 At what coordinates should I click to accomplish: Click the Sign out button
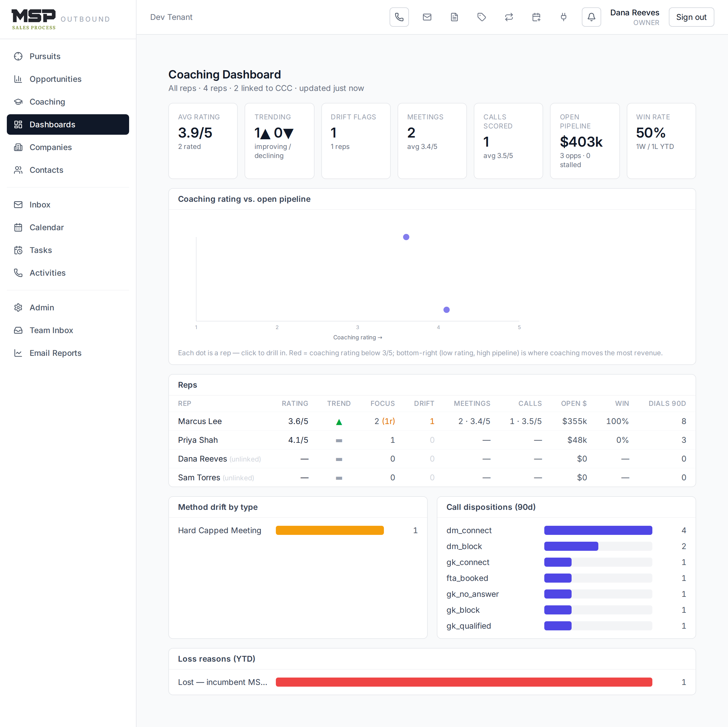coord(691,17)
